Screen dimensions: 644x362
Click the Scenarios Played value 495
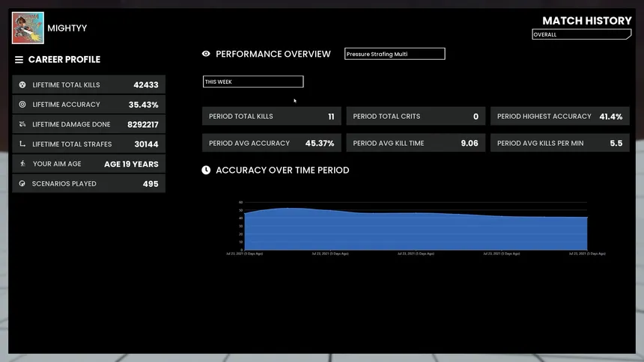[151, 184]
